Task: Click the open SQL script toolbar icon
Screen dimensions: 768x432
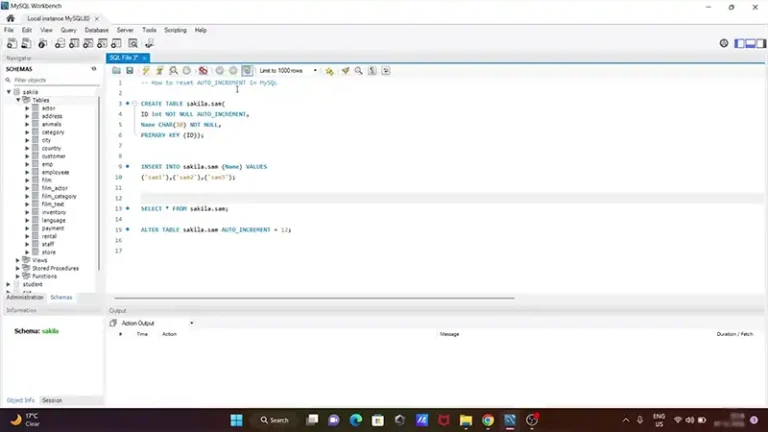Action: 26,44
